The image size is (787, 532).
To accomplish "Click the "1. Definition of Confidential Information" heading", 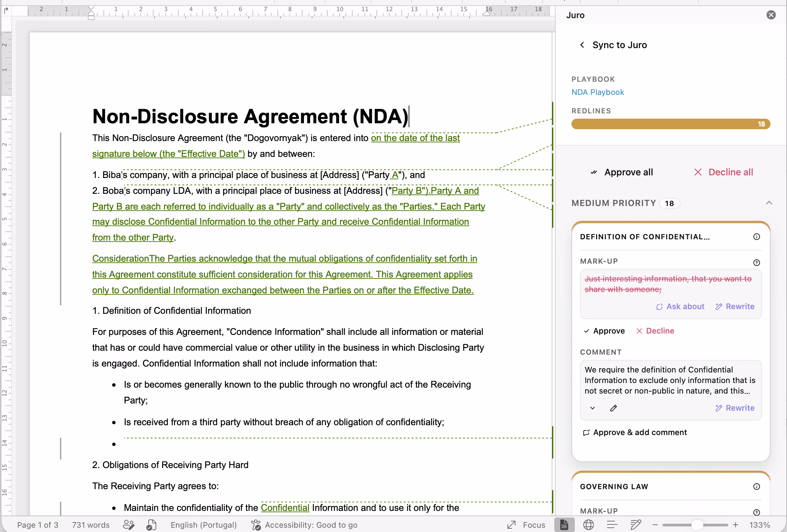I will pos(171,310).
